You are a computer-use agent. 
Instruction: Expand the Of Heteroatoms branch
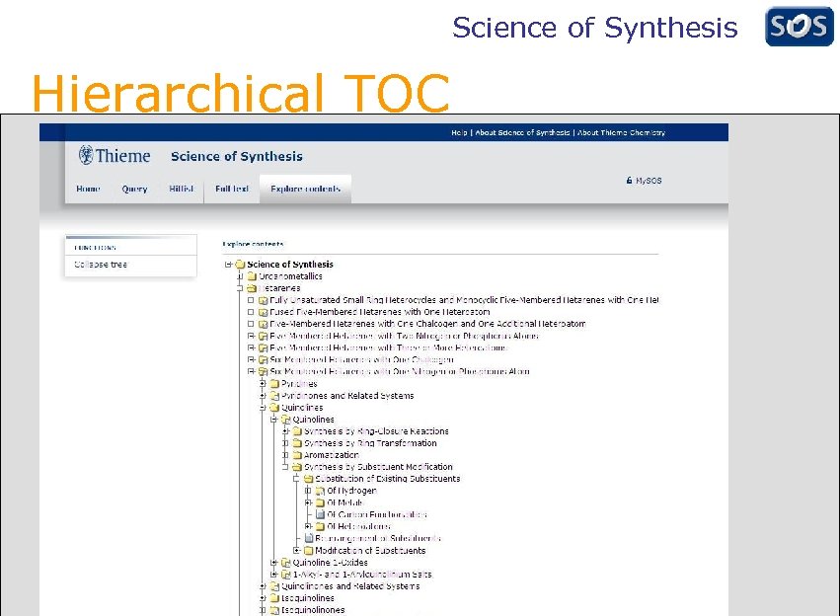(x=308, y=526)
